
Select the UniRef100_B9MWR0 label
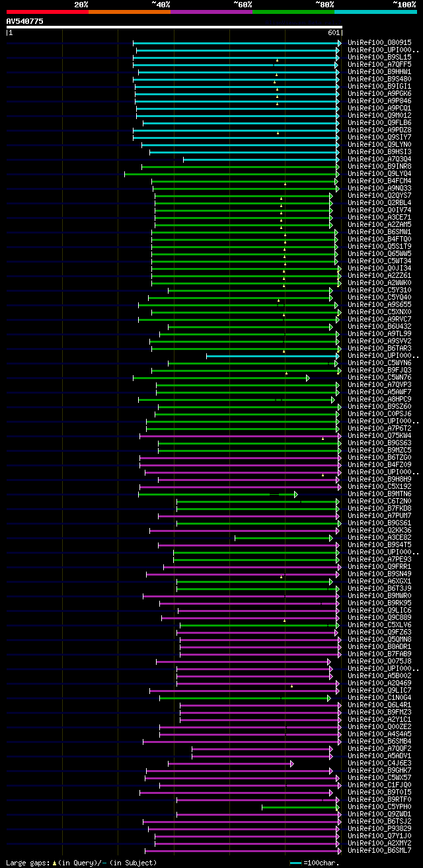tap(379, 595)
